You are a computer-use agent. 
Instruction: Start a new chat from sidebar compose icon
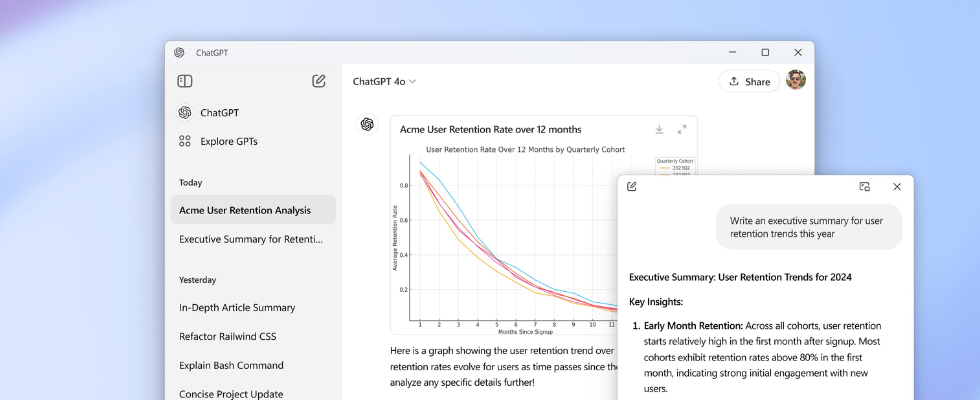pos(319,81)
